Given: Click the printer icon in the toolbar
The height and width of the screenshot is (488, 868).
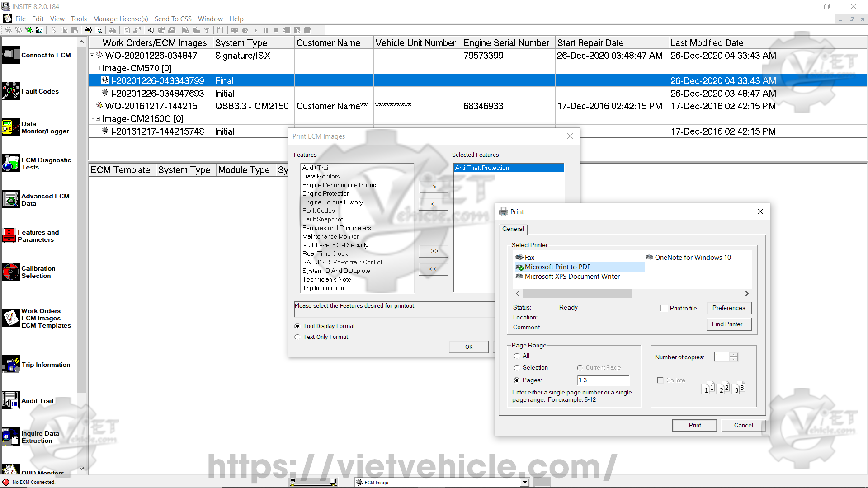Looking at the screenshot, I should click(x=88, y=30).
